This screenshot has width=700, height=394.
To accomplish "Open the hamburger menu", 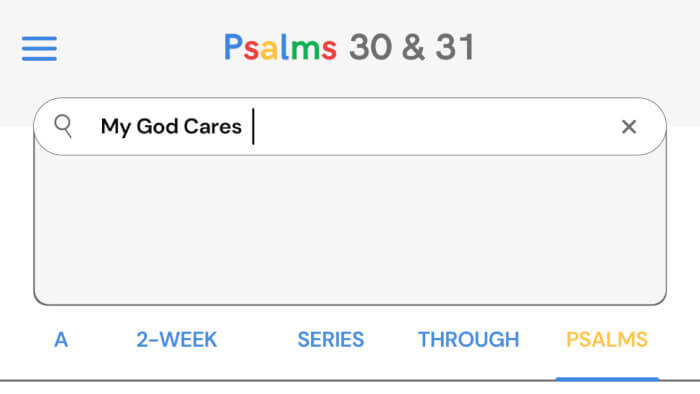I will 39,48.
